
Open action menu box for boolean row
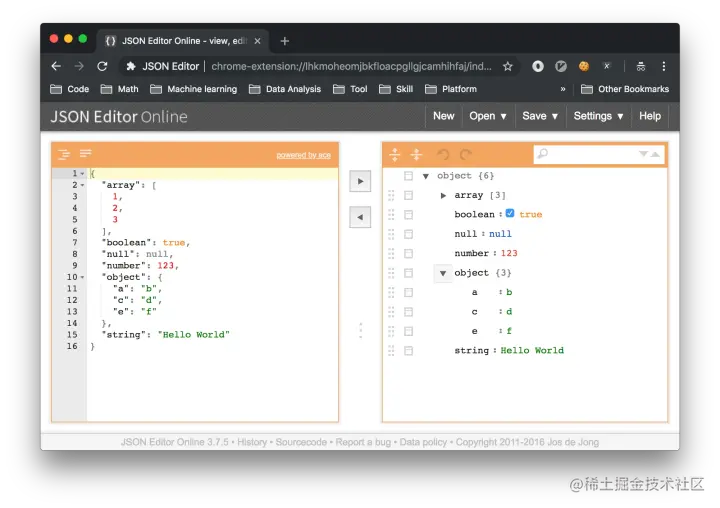pos(408,214)
